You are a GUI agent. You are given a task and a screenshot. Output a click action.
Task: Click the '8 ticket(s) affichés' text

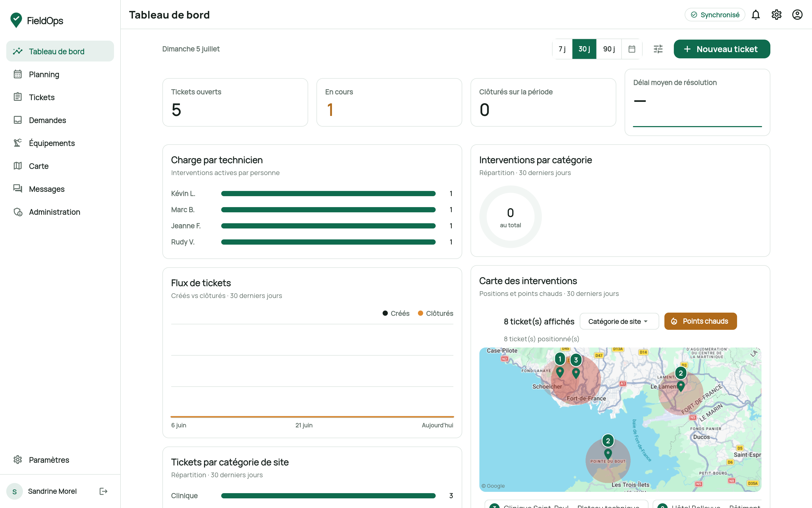click(x=539, y=321)
